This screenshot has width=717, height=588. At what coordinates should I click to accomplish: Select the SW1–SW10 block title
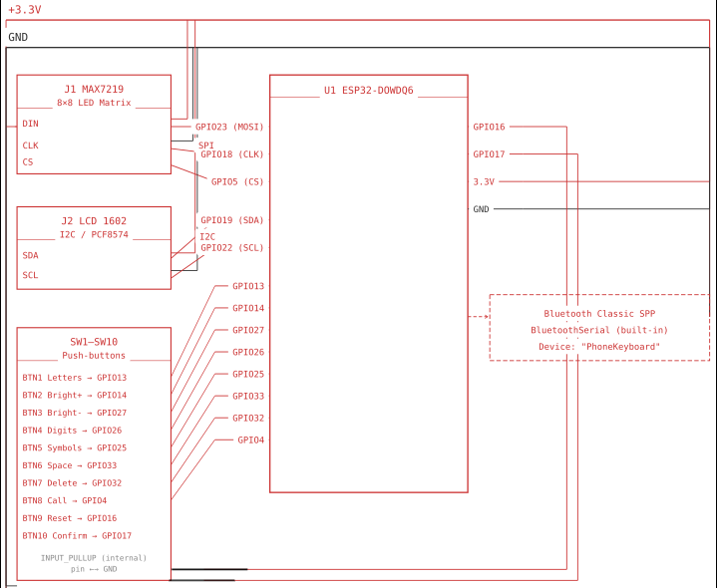94,342
